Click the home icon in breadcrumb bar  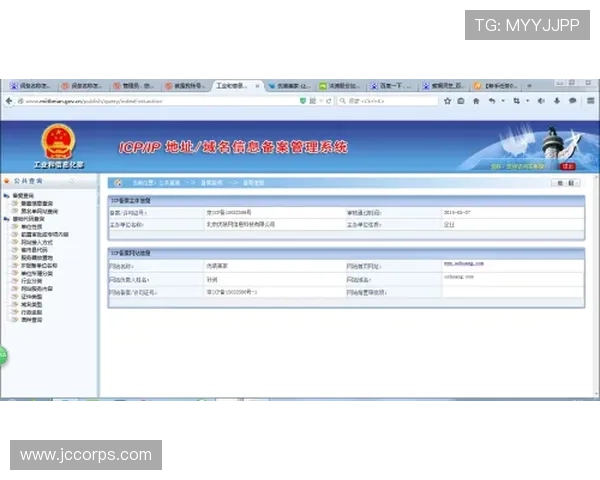[118, 183]
